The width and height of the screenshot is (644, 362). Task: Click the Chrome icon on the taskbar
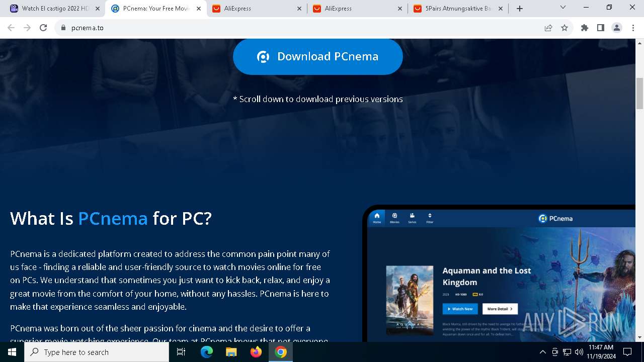pyautogui.click(x=281, y=352)
